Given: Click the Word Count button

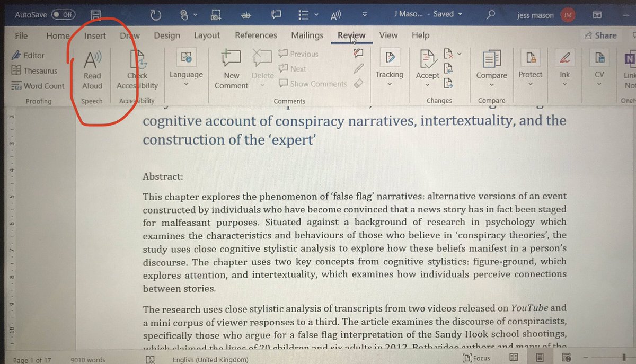Looking at the screenshot, I should tap(38, 86).
